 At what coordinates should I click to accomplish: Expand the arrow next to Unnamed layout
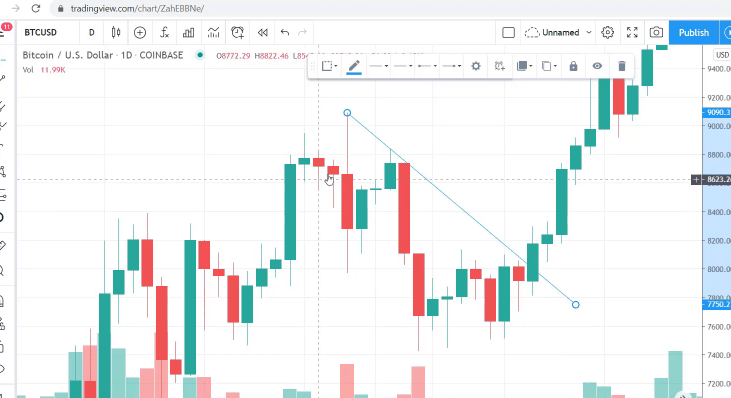589,33
